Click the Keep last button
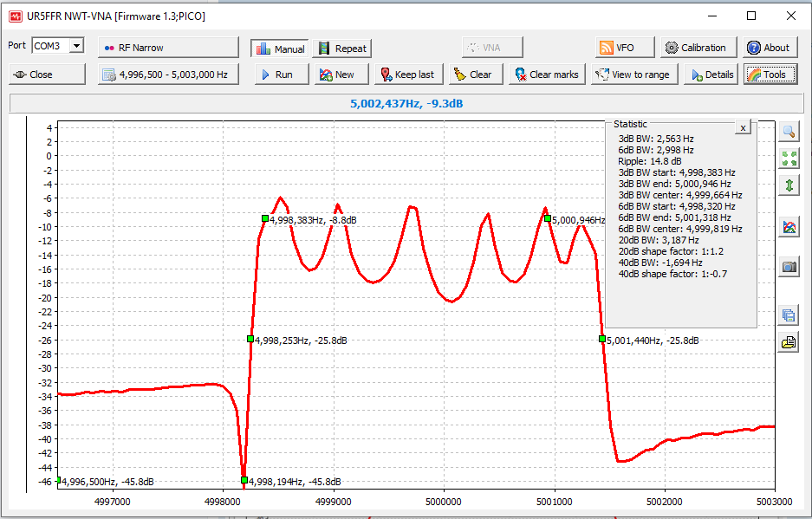This screenshot has width=812, height=519. click(406, 75)
